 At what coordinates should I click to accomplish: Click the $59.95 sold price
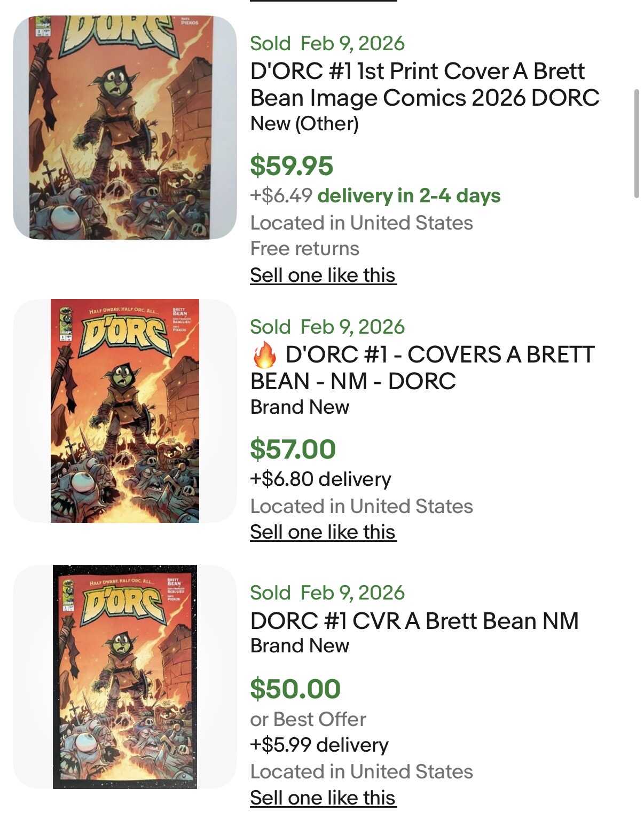(x=292, y=165)
